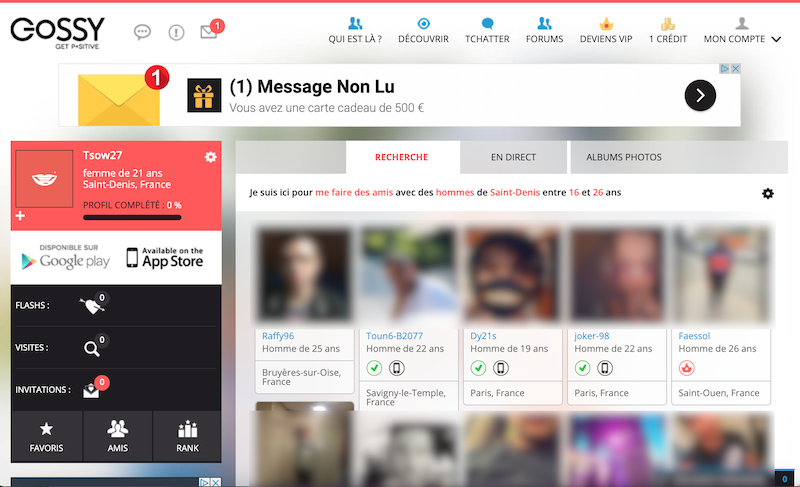
Task: Switch to the En Direct tab
Action: 513,157
